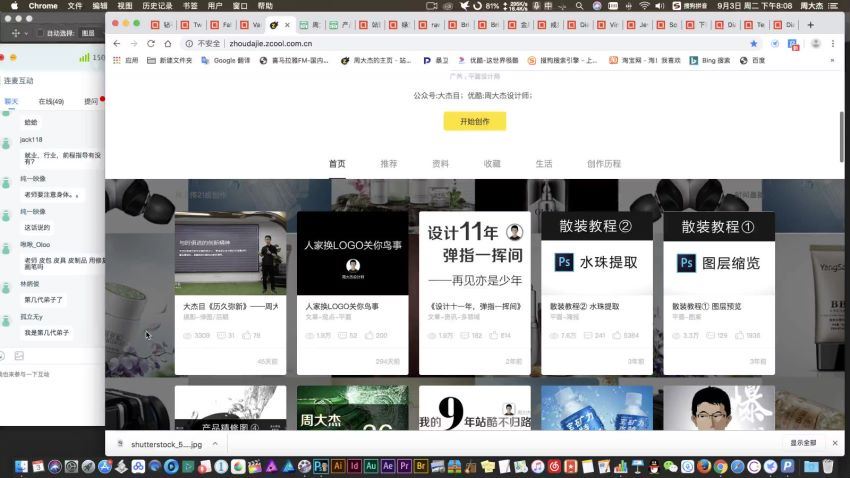Click the site info 不安全 icon

coord(189,43)
